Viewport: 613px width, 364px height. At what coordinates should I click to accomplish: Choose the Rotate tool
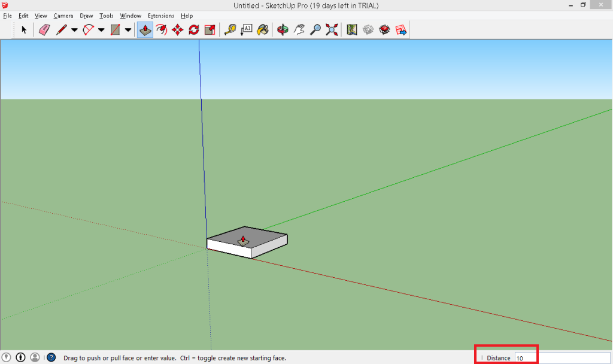pyautogui.click(x=193, y=29)
